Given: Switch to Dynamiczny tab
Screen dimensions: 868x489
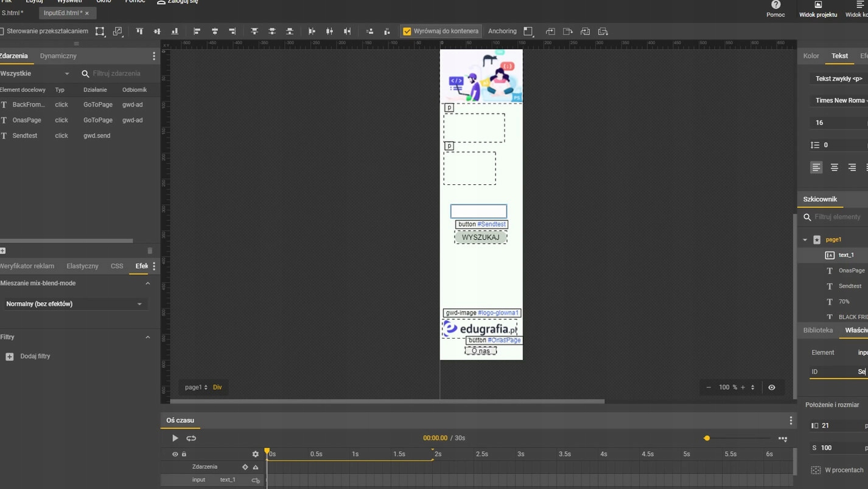Looking at the screenshot, I should (x=58, y=56).
